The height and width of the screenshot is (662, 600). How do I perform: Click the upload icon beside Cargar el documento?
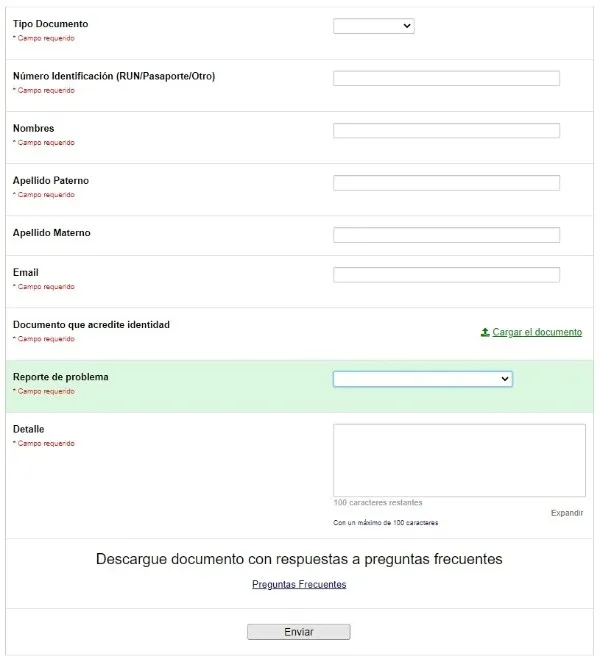tap(485, 332)
